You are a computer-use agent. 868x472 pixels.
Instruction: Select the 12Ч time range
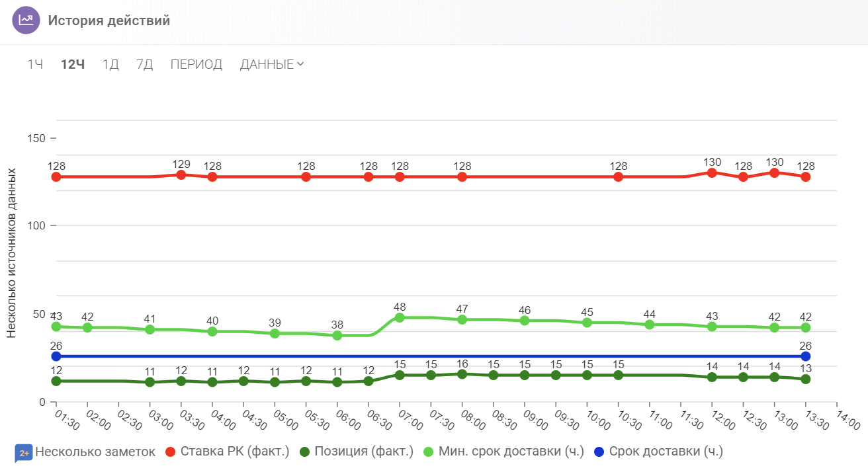(73, 64)
